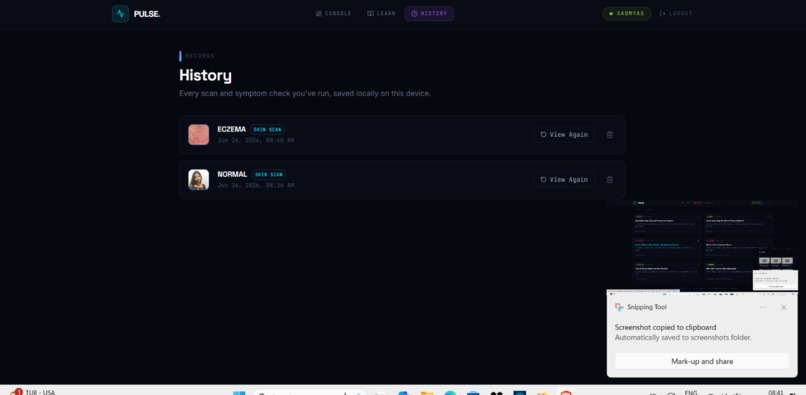Click the Snipping Tool app icon

click(619, 307)
